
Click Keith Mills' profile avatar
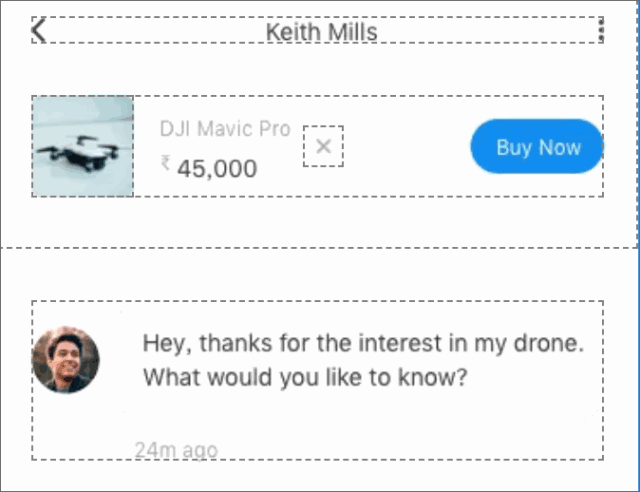pos(66,360)
